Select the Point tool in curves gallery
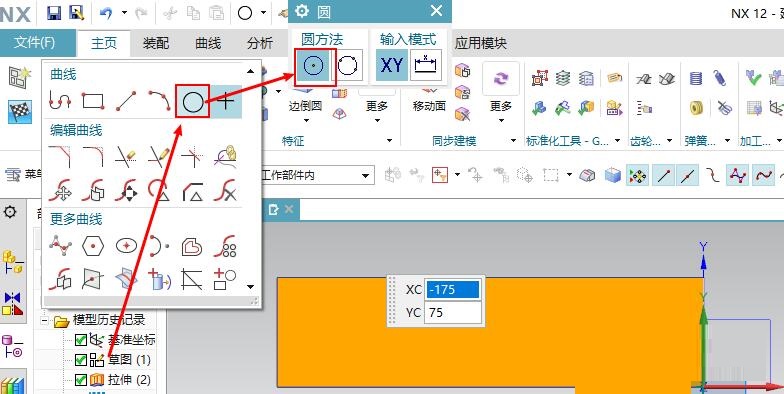The height and width of the screenshot is (394, 784). click(226, 102)
